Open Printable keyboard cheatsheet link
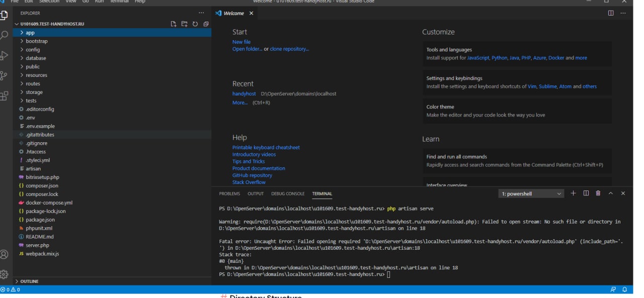Screen dimensions: 644x298 (266, 148)
